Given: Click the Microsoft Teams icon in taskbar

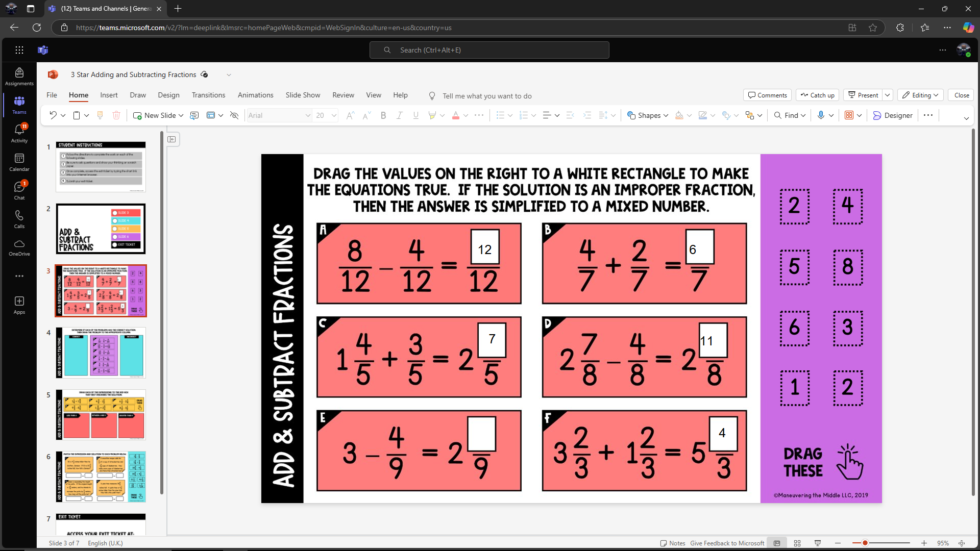Looking at the screenshot, I should (43, 50).
